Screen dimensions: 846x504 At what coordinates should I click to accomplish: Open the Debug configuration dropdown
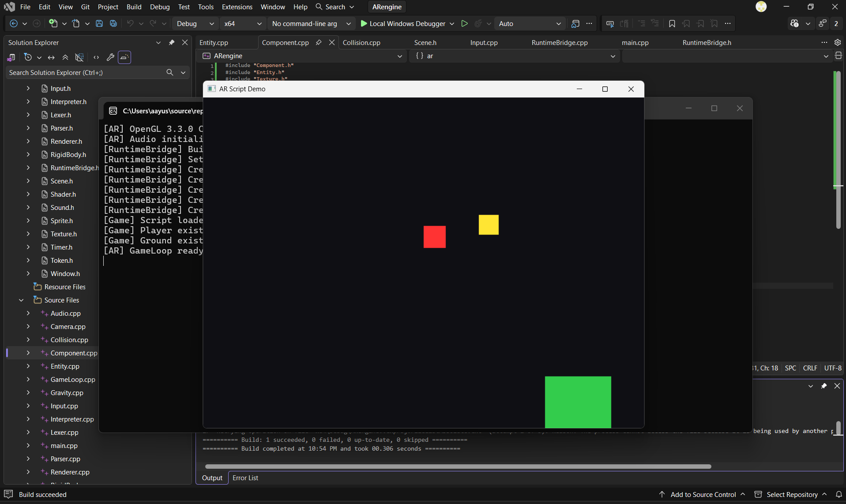195,23
